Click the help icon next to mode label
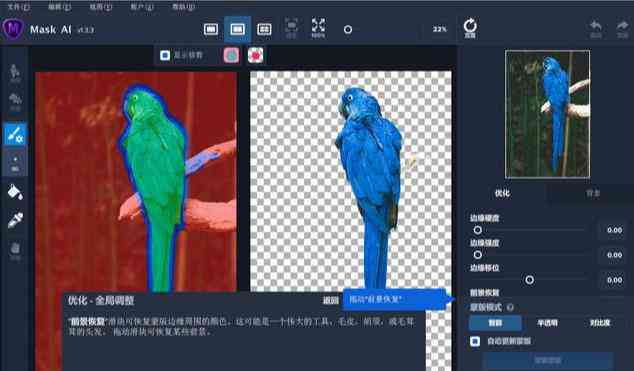Screen dimensions: 634x371 coord(510,307)
